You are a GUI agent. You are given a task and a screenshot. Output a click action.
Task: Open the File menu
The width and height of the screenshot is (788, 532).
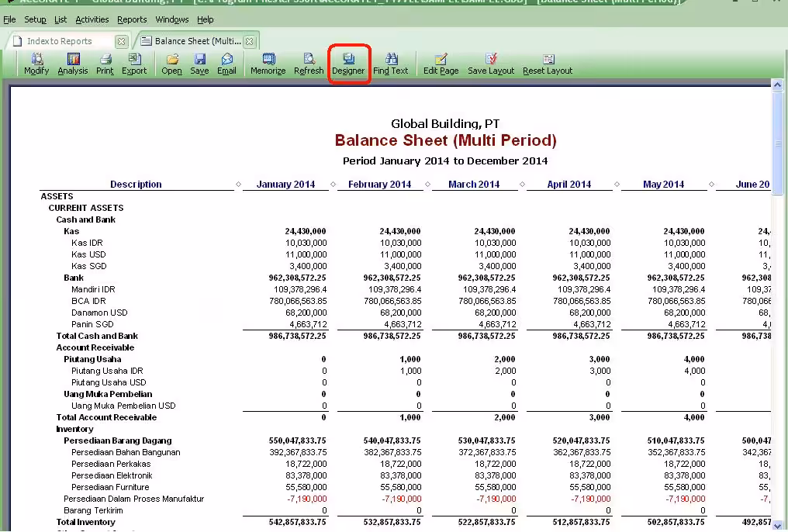coord(9,19)
